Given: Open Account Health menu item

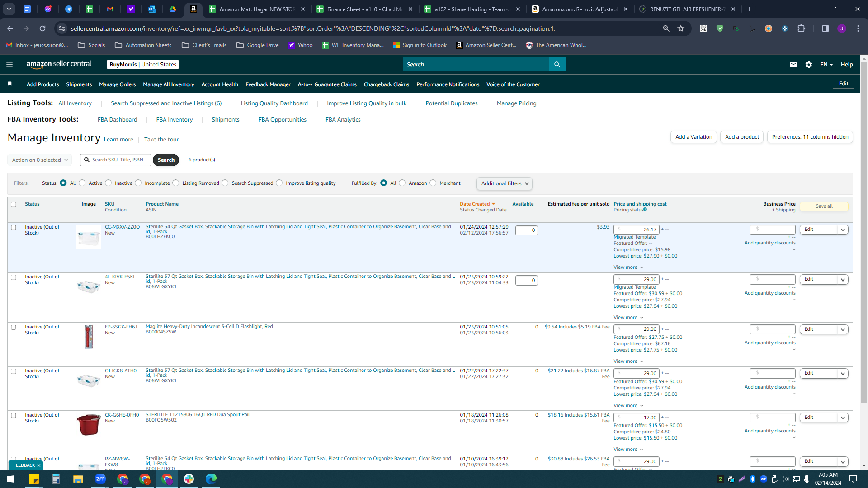Looking at the screenshot, I should (220, 84).
